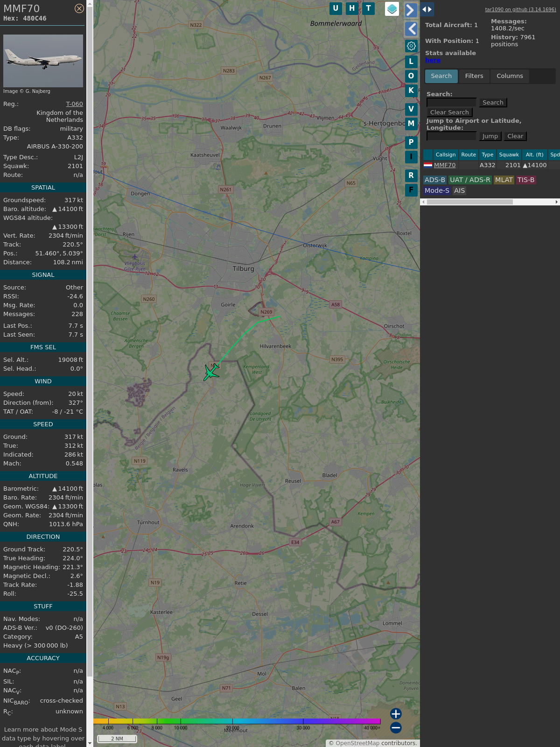Image resolution: width=560 pixels, height=747 pixels.
Task: Toggle sidebar width with double-arrow button
Action: pos(427,9)
